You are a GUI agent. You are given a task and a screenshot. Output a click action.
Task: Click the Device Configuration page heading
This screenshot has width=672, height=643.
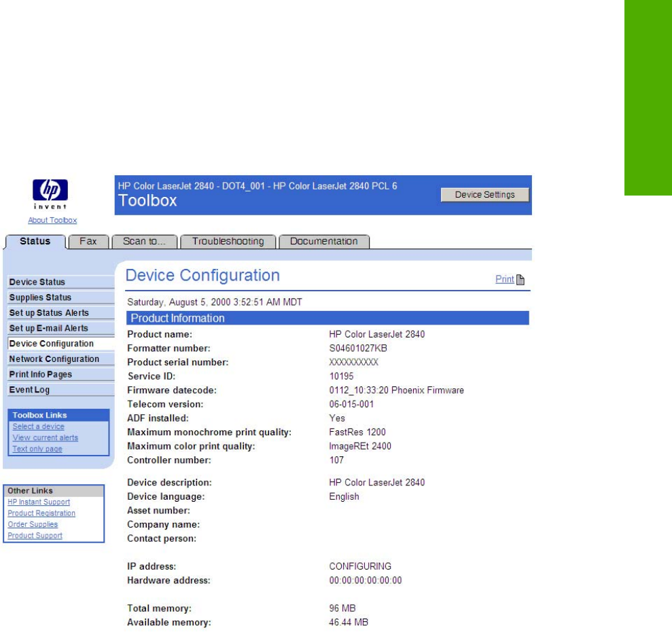pos(202,276)
